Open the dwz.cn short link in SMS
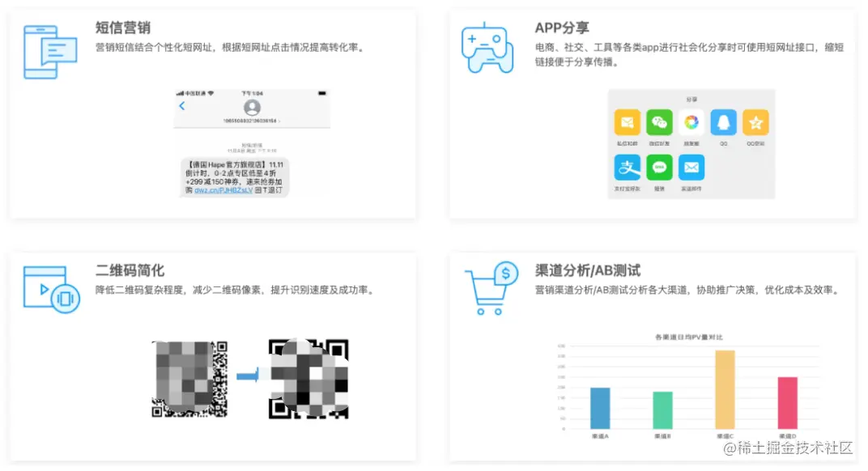This screenshot has height=471, width=868. 223,190
